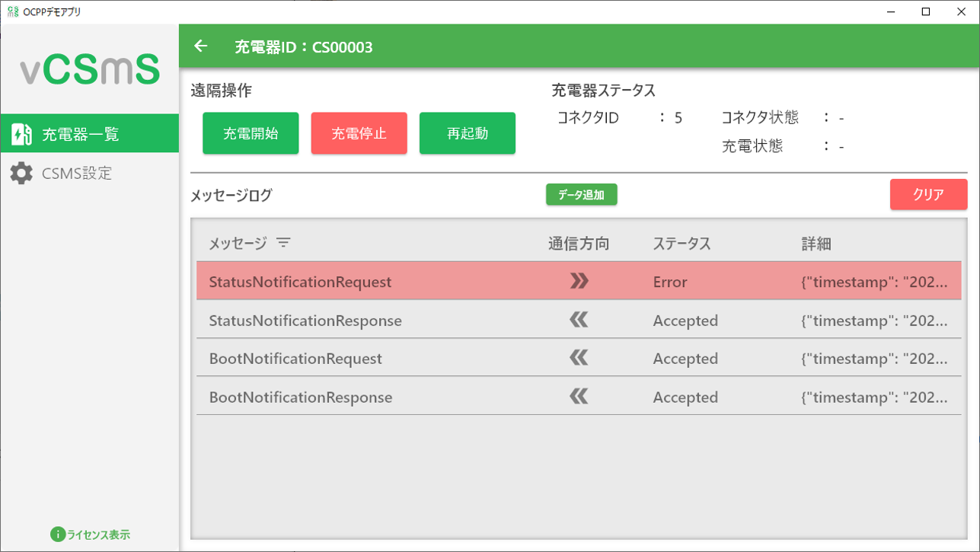This screenshot has height=552, width=980.
Task: Click the back arrow in green header
Action: (200, 46)
